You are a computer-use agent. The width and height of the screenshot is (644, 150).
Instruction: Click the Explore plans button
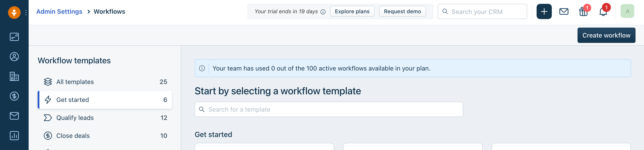352,11
